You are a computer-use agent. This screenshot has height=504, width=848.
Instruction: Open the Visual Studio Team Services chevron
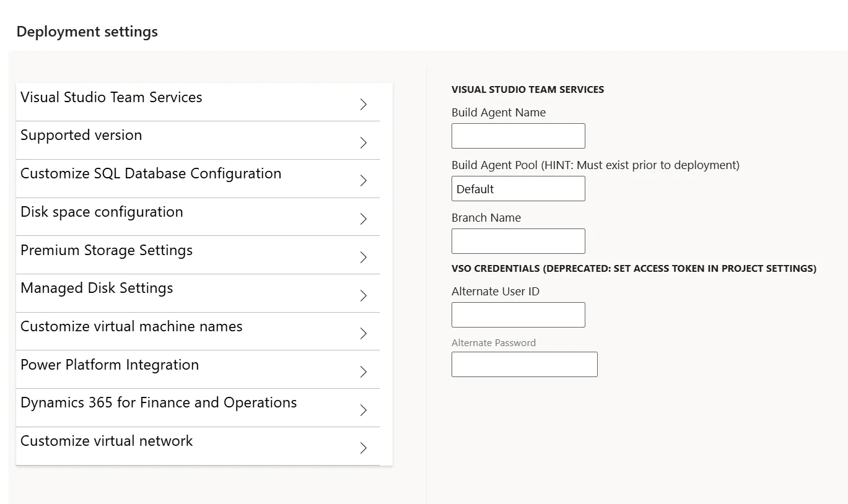(364, 105)
